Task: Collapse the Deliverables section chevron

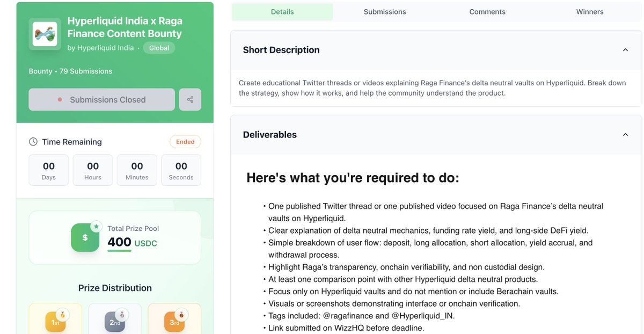Action: 625,135
